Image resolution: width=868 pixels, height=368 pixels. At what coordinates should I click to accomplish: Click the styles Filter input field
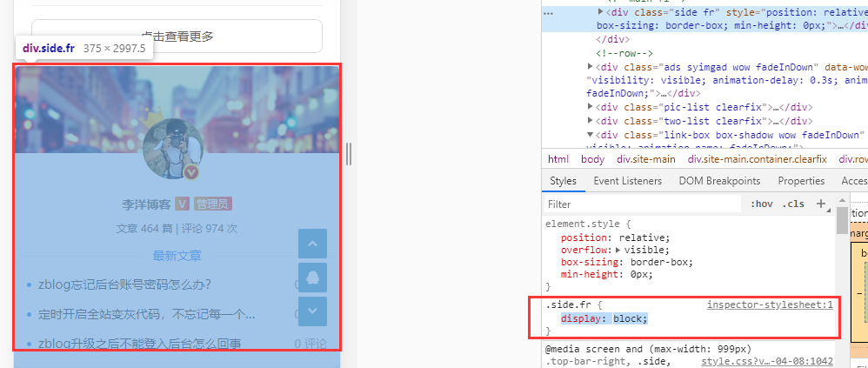[639, 204]
